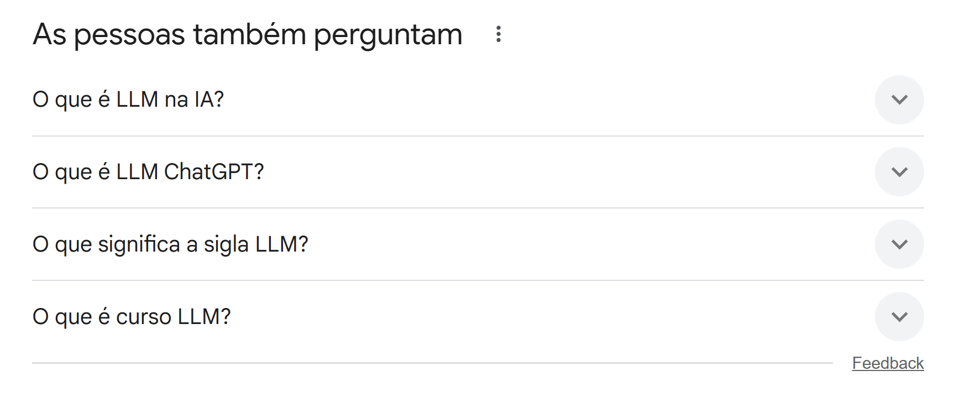This screenshot has width=980, height=402.
Task: Click the question text 'O que é LLM na IA?'
Action: click(128, 100)
